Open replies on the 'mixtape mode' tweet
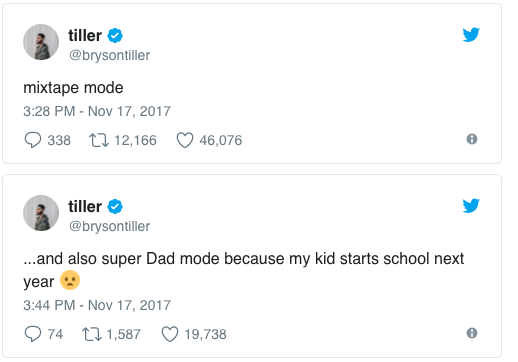 point(33,140)
